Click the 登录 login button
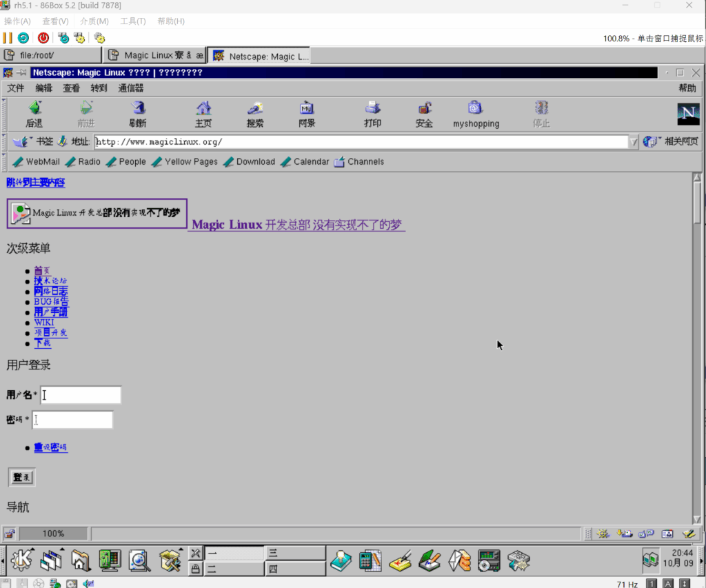706x588 pixels. [x=21, y=477]
